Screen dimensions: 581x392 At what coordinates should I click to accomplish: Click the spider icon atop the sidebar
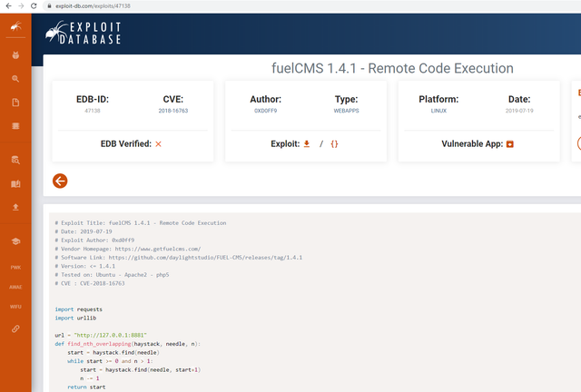click(x=15, y=26)
